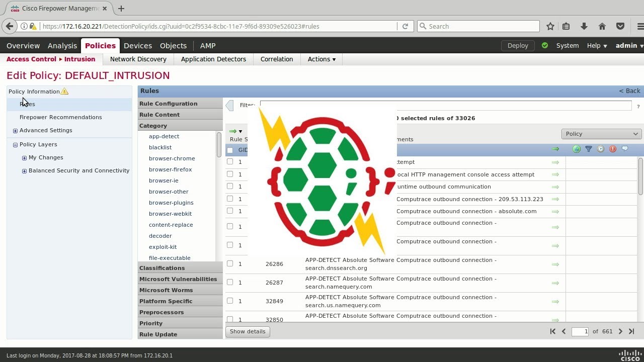Open the Actions dropdown menu
644x362 pixels.
pyautogui.click(x=321, y=59)
